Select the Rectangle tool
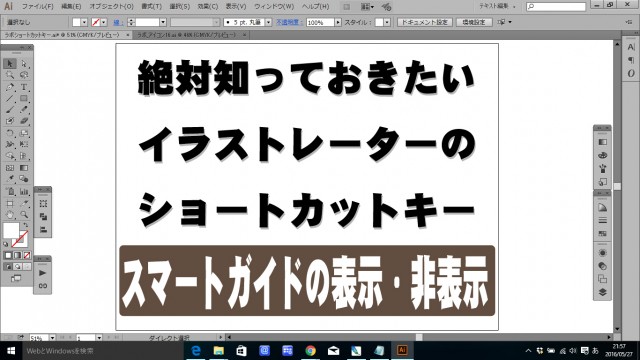This screenshot has height=360, width=640. coord(24,98)
